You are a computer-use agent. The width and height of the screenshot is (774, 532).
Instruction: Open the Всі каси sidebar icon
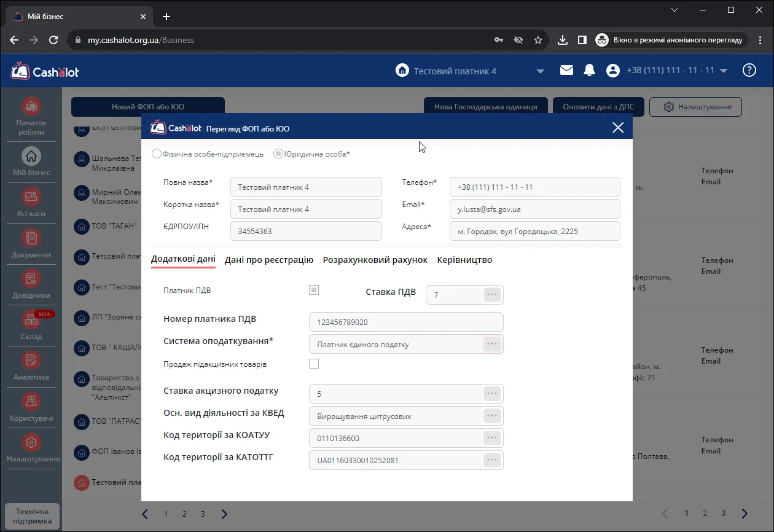click(31, 197)
